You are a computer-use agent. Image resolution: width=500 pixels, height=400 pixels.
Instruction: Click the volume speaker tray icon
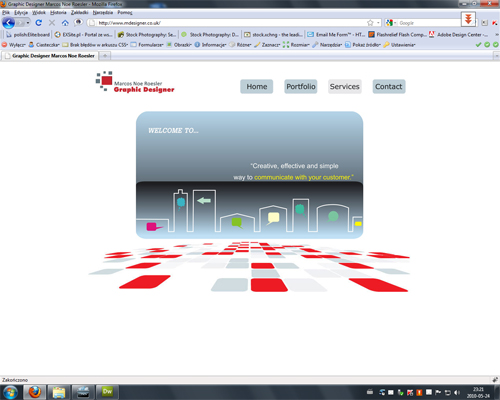[x=457, y=392]
